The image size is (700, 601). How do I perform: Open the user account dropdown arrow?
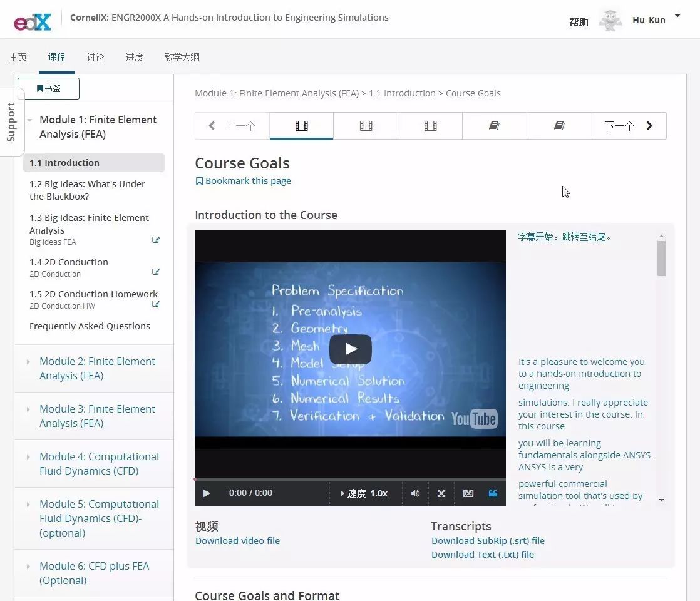(677, 16)
